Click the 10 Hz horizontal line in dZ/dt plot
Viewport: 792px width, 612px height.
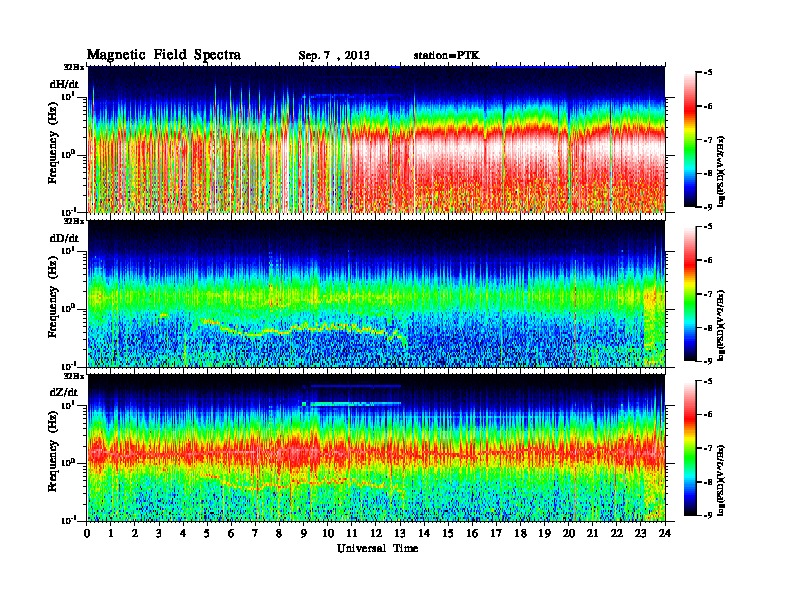(353, 403)
